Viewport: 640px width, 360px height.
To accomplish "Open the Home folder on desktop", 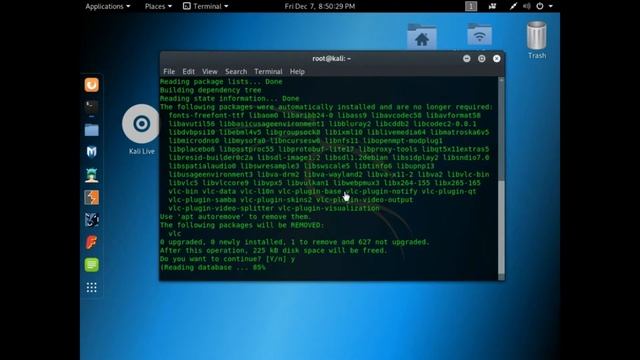I will (x=422, y=37).
